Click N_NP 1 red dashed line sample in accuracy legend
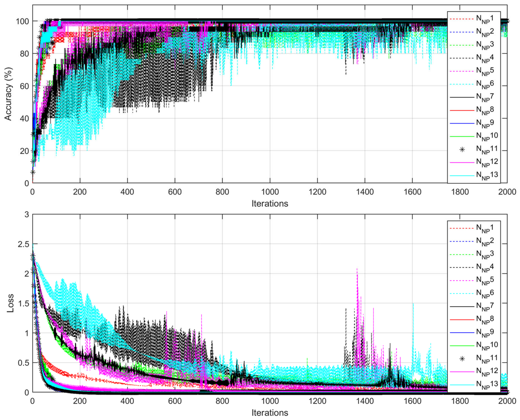 click(462, 19)
